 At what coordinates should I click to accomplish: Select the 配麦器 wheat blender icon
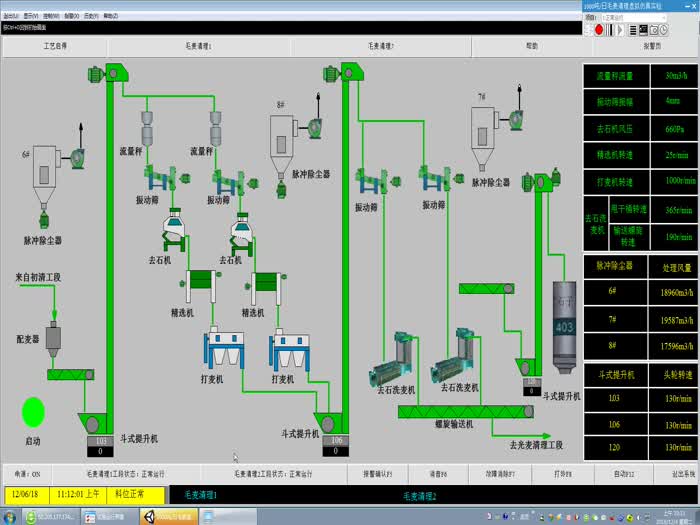click(54, 340)
